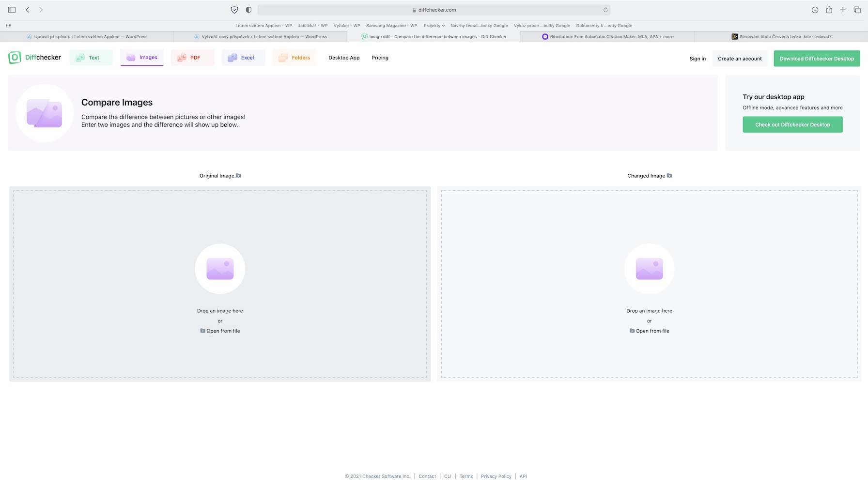The height and width of the screenshot is (488, 868).
Task: Open the favorites grid icon
Action: point(9,26)
